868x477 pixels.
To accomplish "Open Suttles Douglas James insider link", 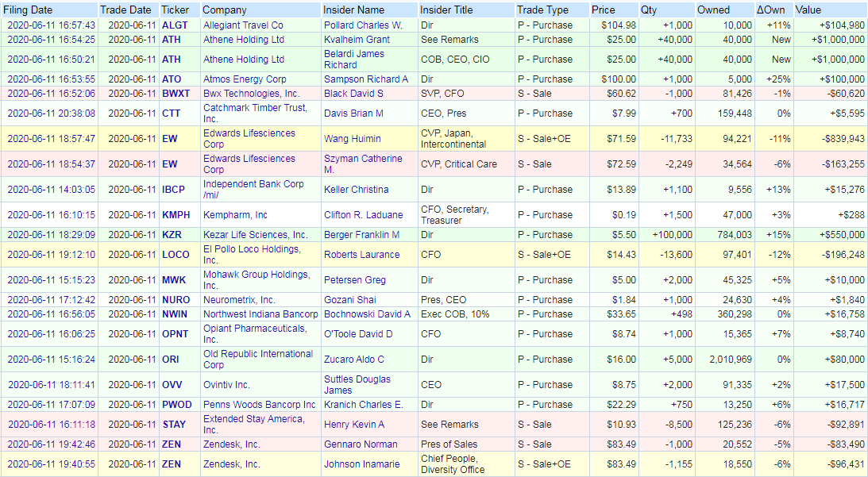I will 357,386.
